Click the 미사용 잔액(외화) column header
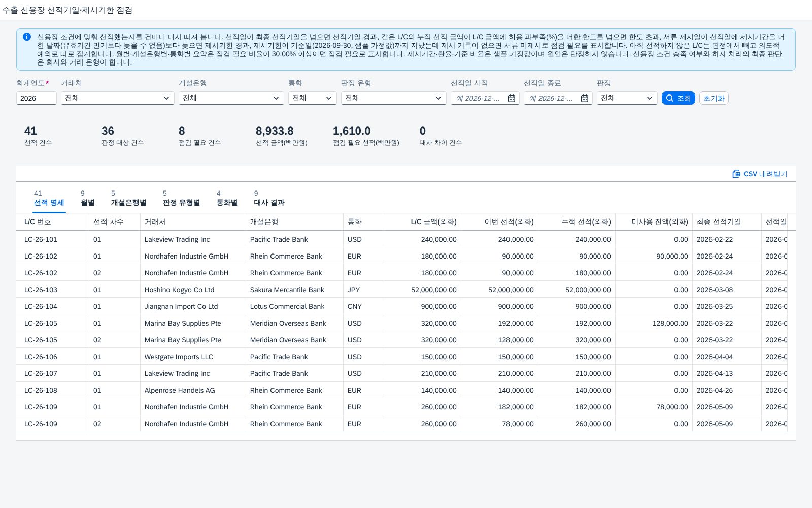The width and height of the screenshot is (812, 508). coord(654,222)
